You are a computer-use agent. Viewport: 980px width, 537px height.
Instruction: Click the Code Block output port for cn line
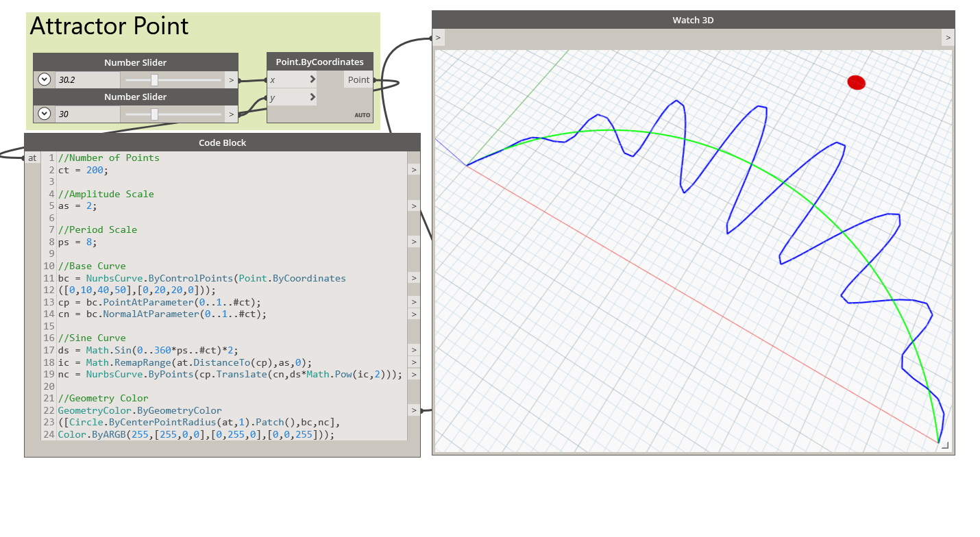click(413, 314)
